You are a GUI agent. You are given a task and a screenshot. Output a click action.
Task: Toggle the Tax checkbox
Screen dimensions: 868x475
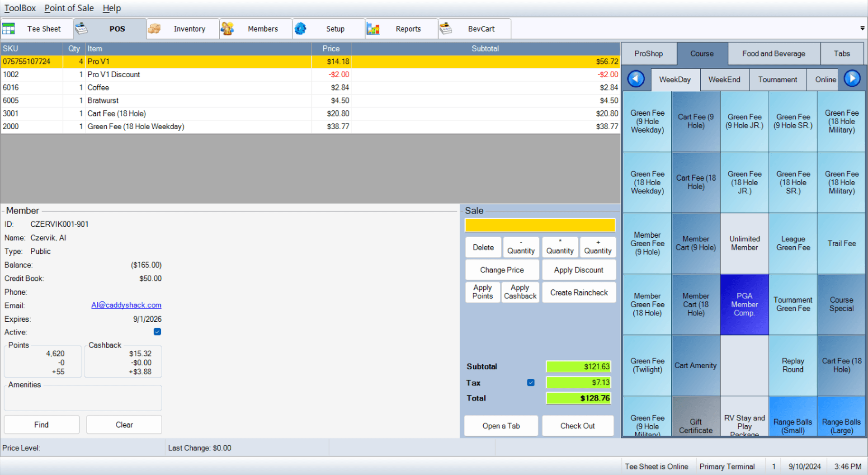click(x=531, y=383)
